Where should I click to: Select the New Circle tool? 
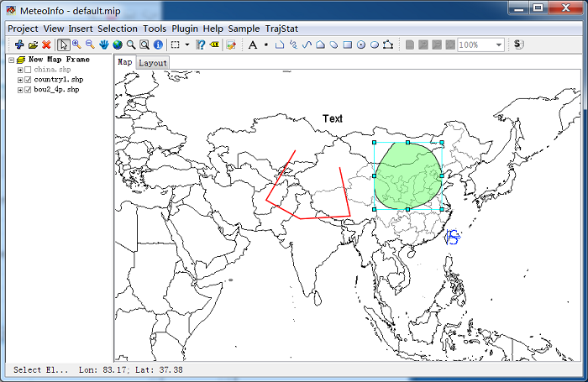(360, 44)
